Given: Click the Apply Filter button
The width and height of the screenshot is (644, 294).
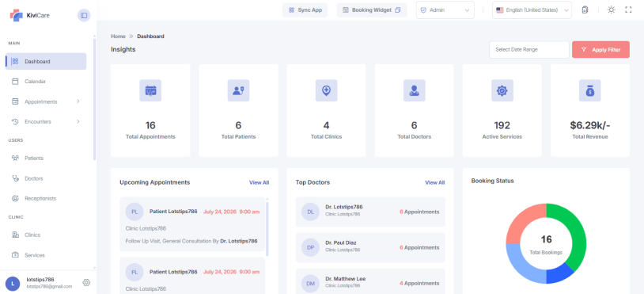Looking at the screenshot, I should pos(600,49).
